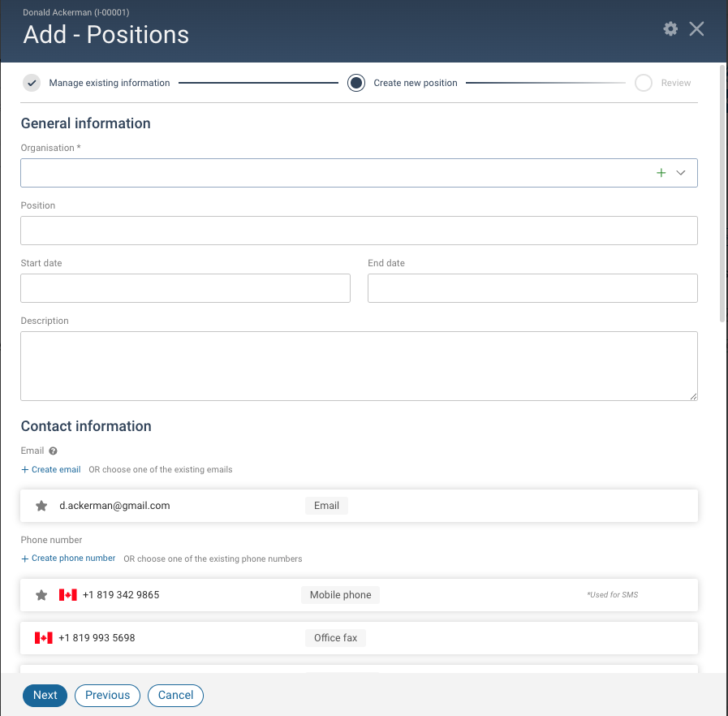
Task: Open the settings gear icon
Action: point(670,29)
